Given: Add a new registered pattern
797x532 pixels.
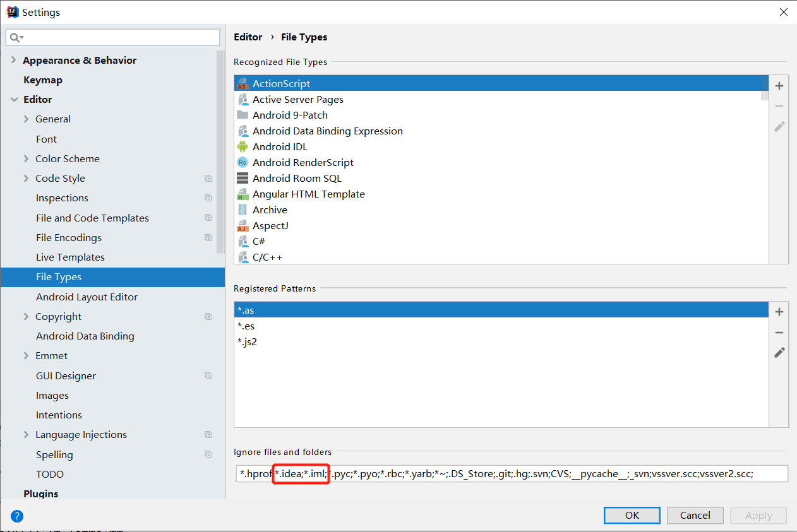Looking at the screenshot, I should (x=779, y=312).
